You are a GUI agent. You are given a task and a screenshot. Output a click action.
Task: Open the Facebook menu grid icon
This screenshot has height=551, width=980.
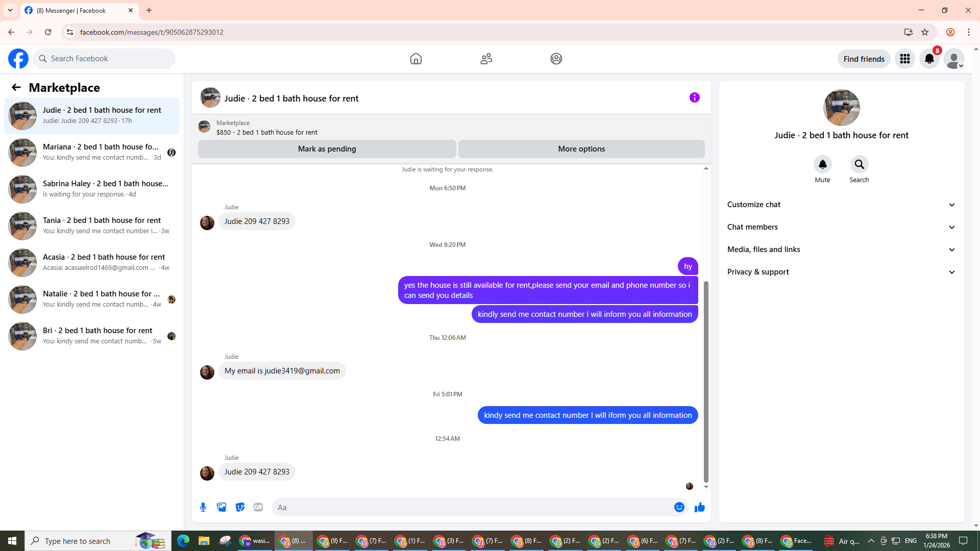pyautogui.click(x=904, y=59)
